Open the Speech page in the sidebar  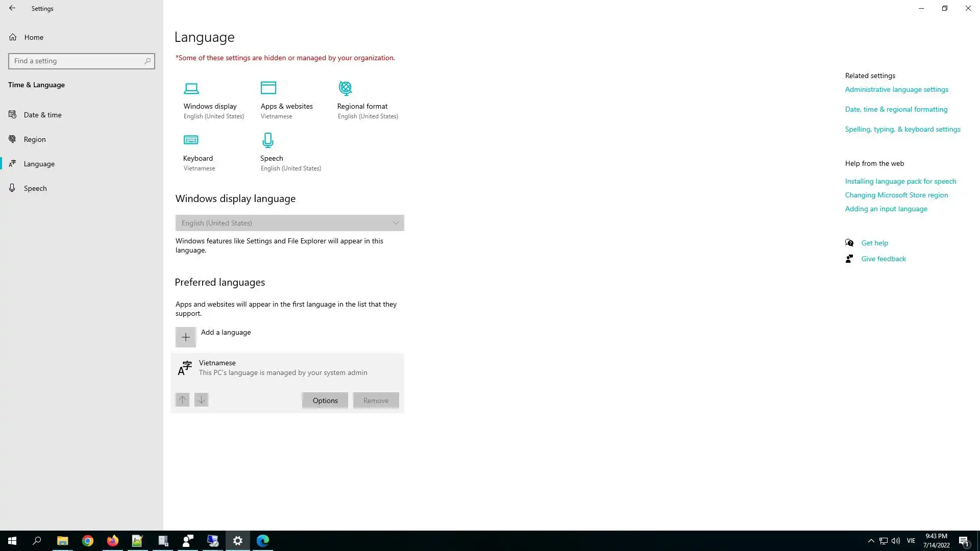[x=35, y=188]
